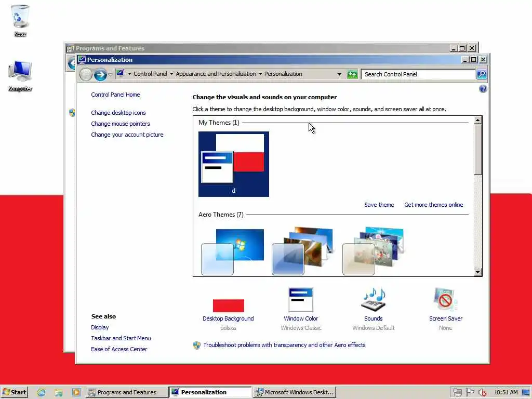Open the address bar history dropdown arrow

[x=339, y=74]
